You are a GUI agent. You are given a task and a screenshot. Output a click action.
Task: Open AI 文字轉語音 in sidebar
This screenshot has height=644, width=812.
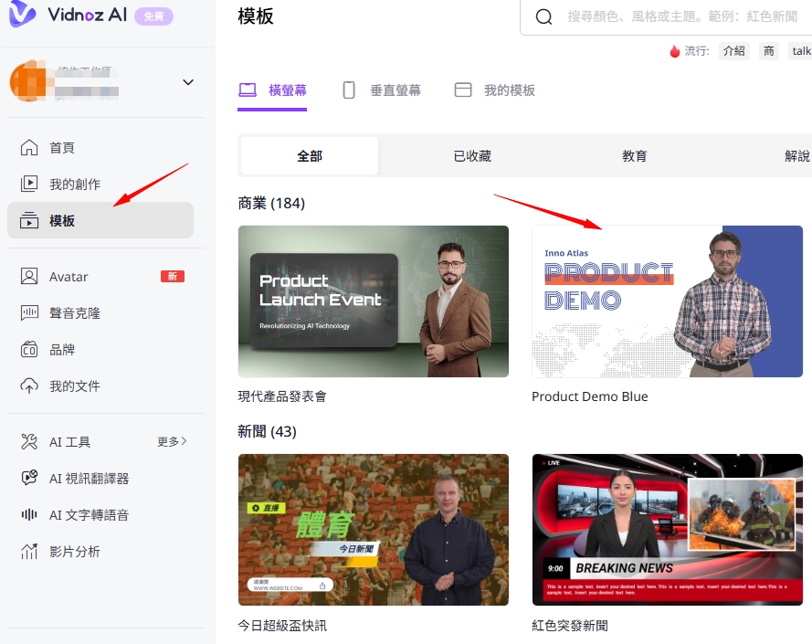click(x=100, y=515)
